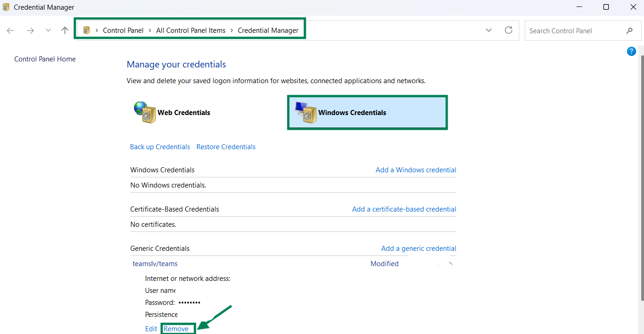
Task: Maximize the Credential Manager window
Action: 606,7
